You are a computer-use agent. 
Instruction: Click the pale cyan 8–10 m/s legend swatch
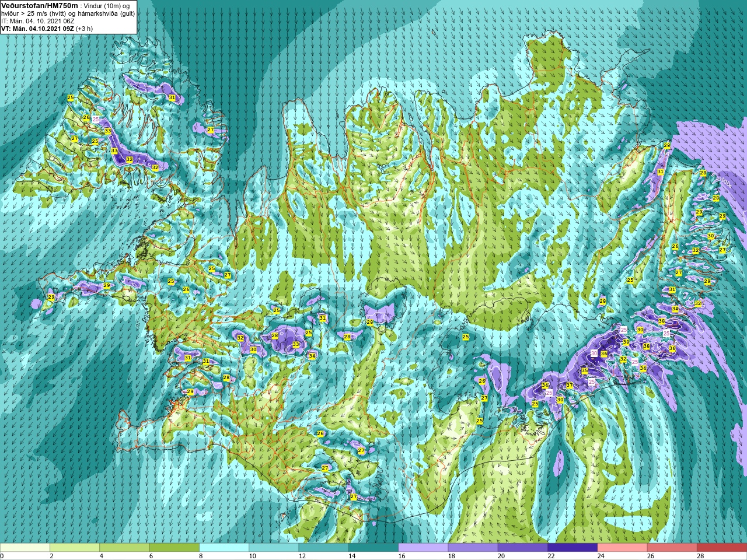224,548
